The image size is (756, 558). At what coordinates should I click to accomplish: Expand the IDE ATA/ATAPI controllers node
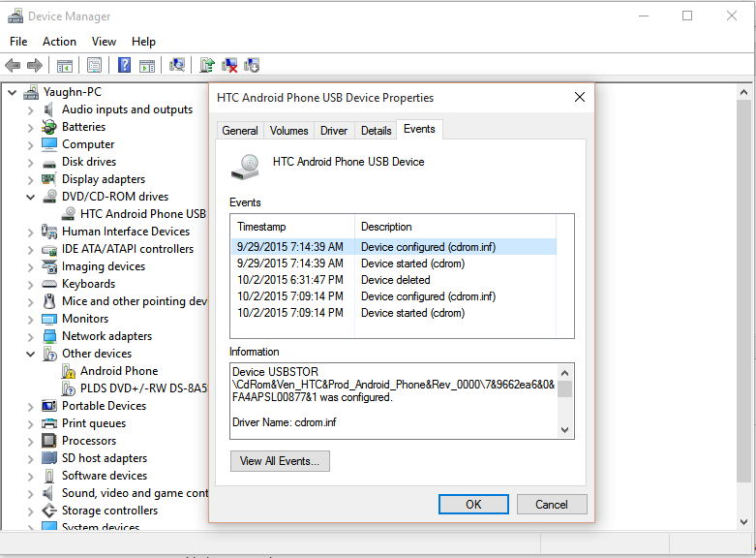pos(30,250)
